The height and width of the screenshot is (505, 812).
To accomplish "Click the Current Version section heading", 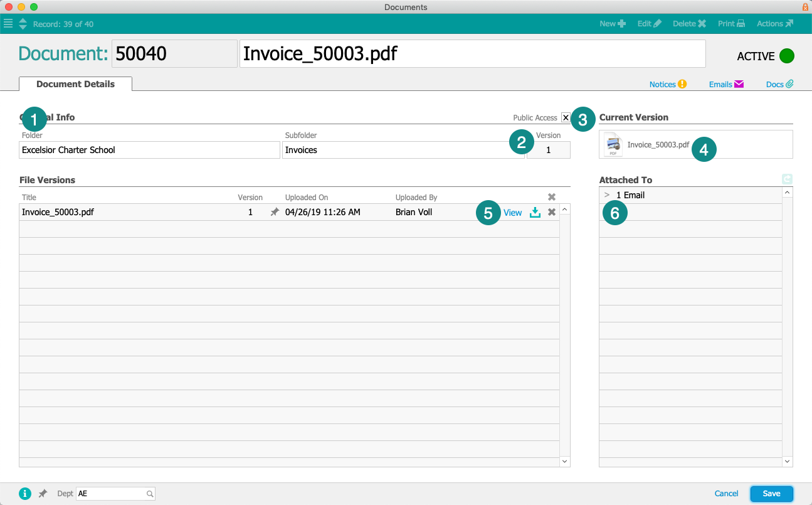I will (634, 117).
